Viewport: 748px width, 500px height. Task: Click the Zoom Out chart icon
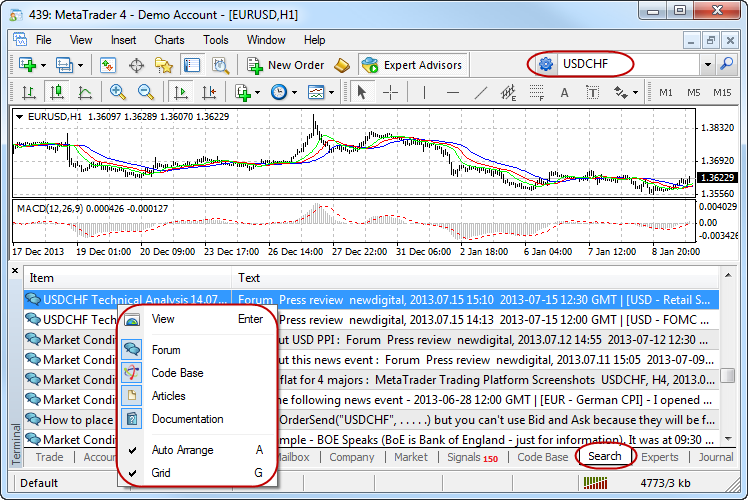click(x=146, y=92)
